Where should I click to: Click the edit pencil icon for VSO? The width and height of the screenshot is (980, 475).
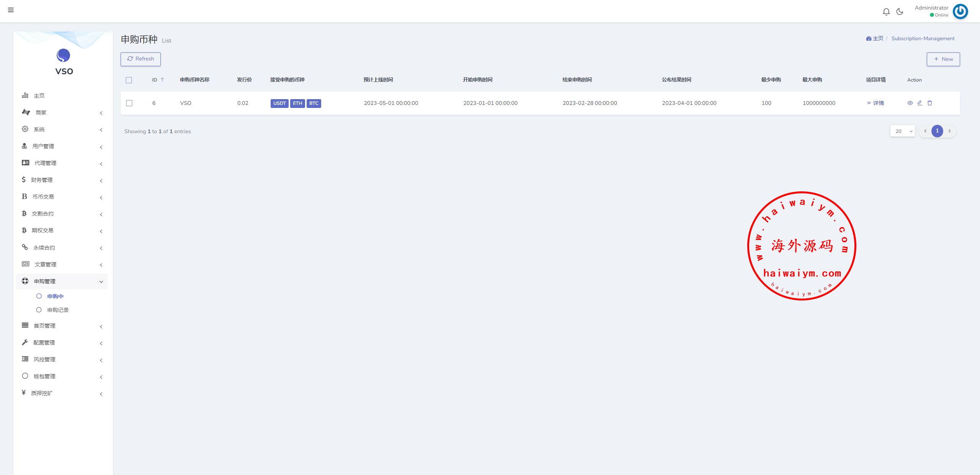[x=920, y=103]
